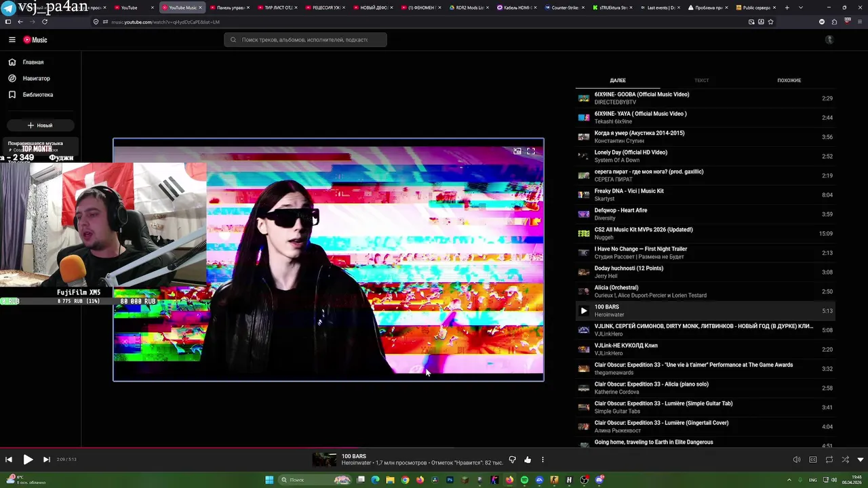
Task: Like the current track 100 BARS
Action: (528, 460)
